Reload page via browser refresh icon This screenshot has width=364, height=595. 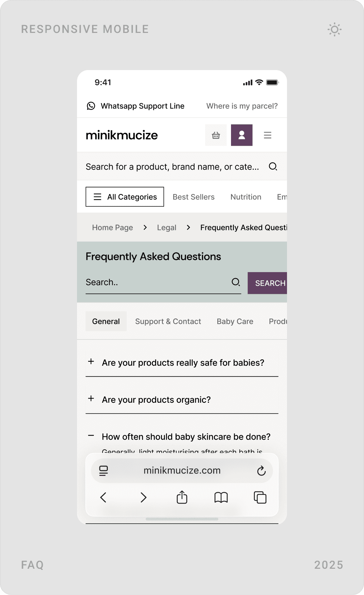pyautogui.click(x=261, y=471)
